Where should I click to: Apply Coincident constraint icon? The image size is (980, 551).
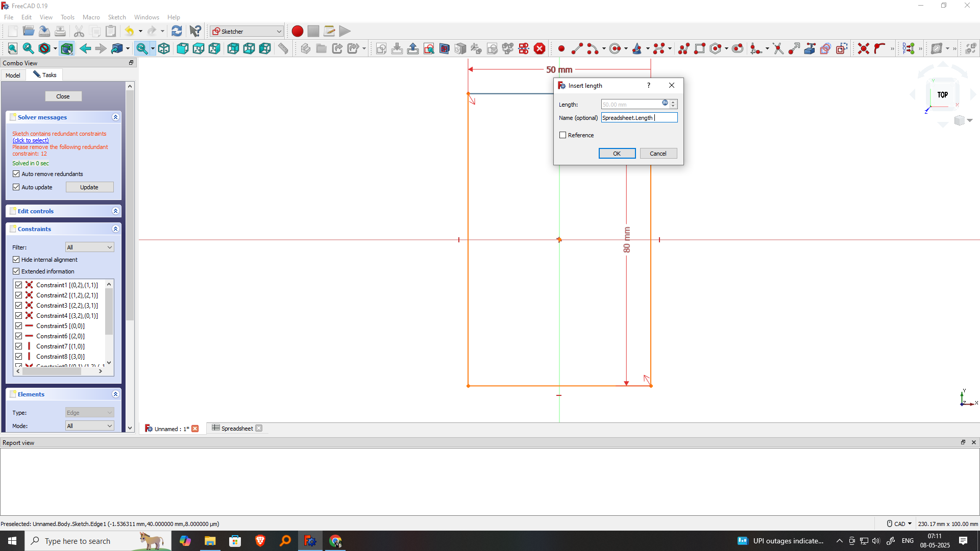click(x=864, y=48)
